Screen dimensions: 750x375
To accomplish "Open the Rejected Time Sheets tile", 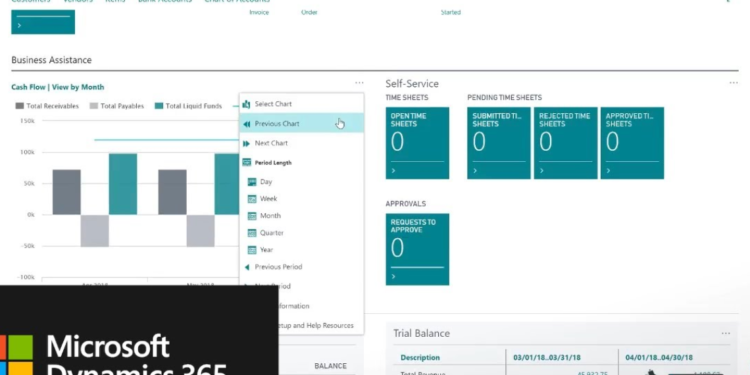I will coord(565,143).
